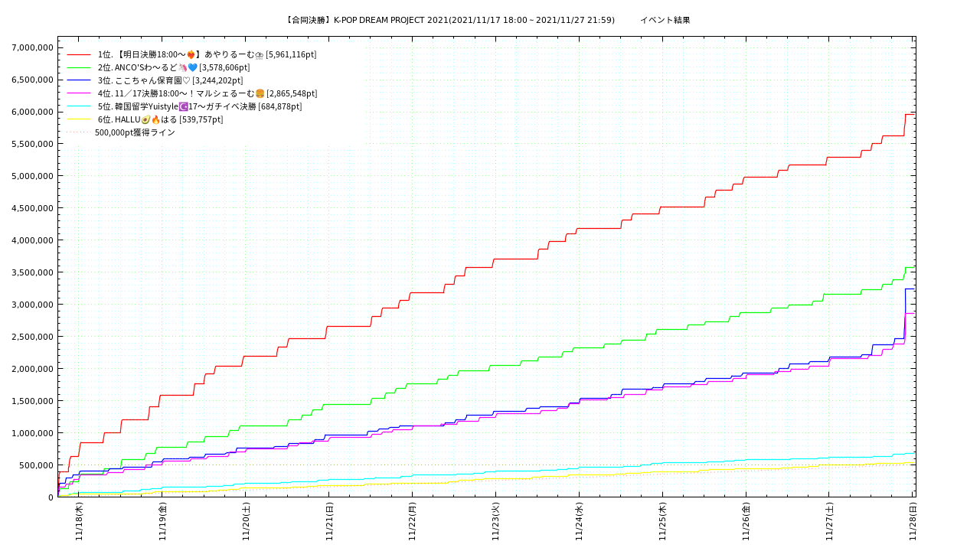Screen dimensions: 980x551
Task: Click the 500,000pt獲得ライン legend label
Action: (135, 132)
